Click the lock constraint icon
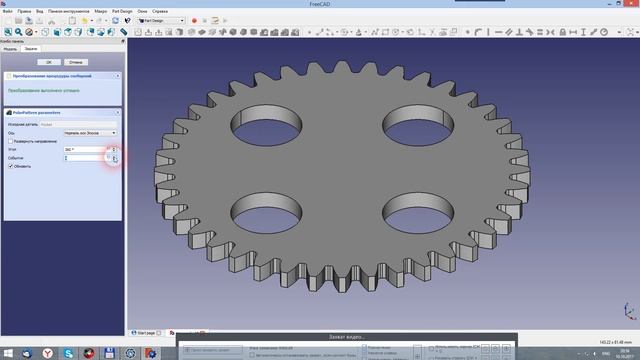640x360 pixels. pos(562,32)
